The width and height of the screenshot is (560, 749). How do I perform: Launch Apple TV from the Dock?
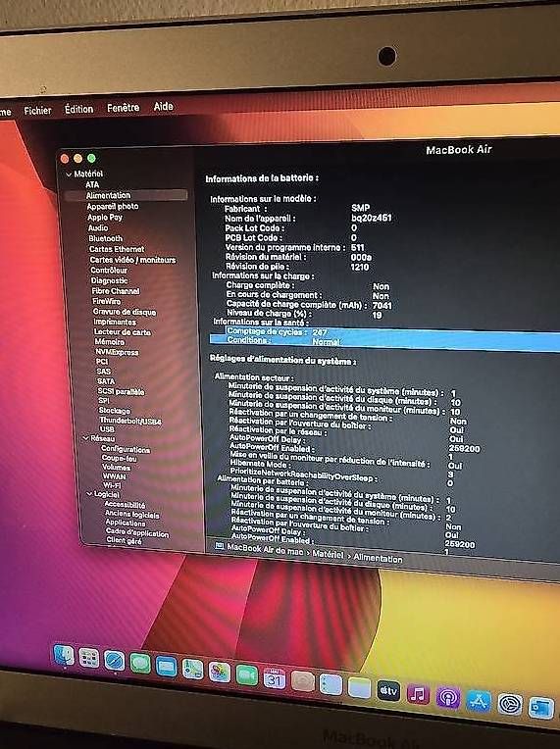click(x=388, y=691)
